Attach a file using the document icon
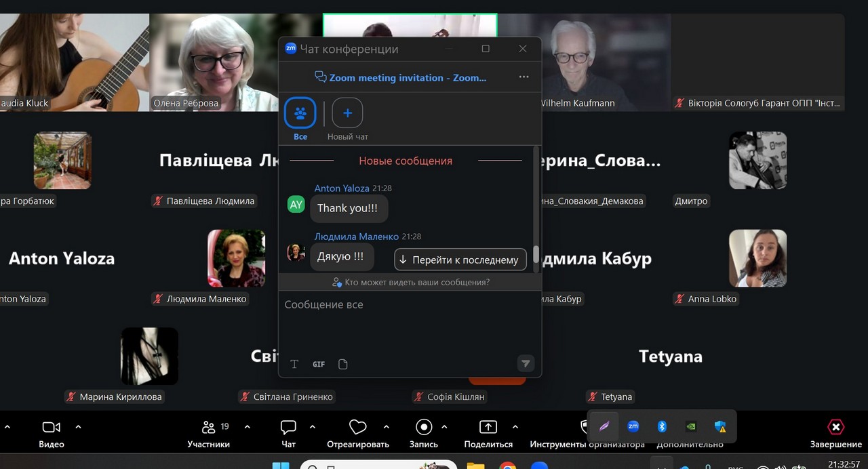868x469 pixels. click(x=343, y=364)
